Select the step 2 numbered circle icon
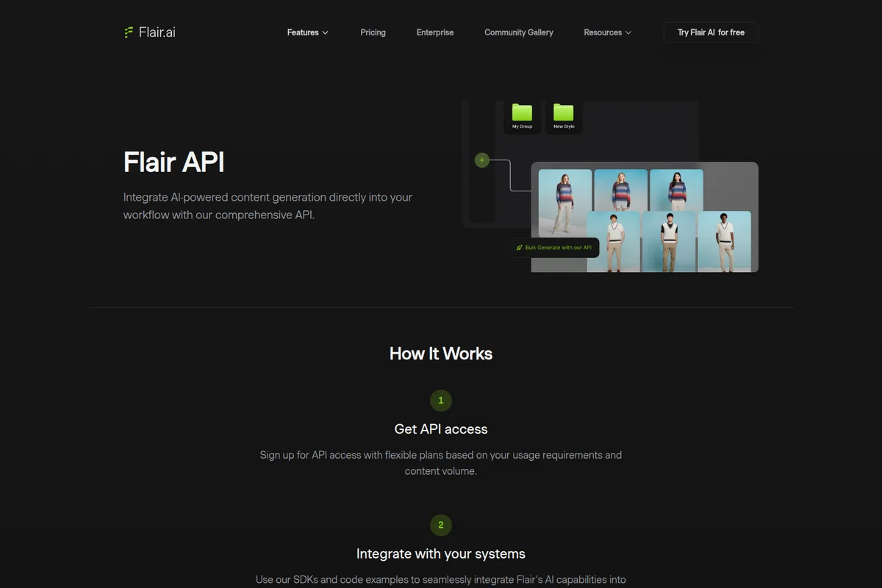Viewport: 882px width, 588px height. (441, 526)
